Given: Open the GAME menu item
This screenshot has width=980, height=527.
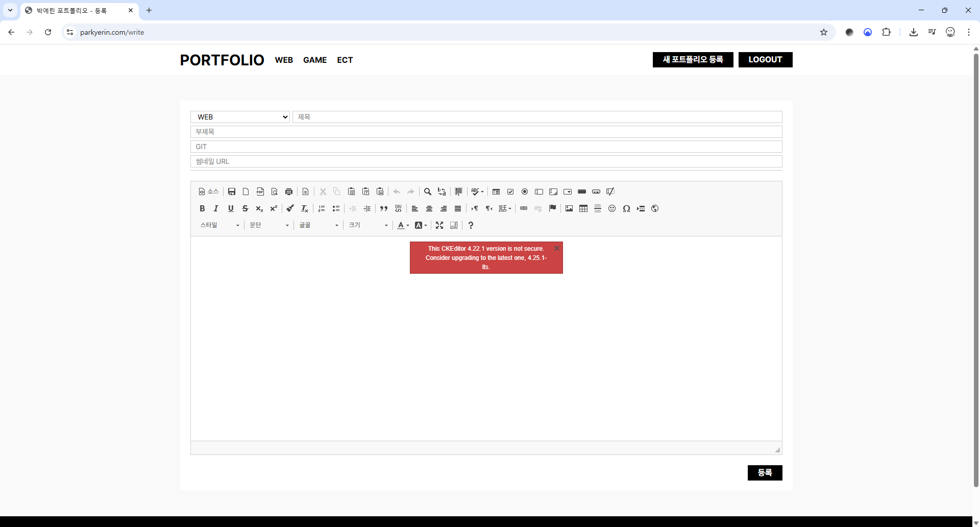Looking at the screenshot, I should pos(315,60).
